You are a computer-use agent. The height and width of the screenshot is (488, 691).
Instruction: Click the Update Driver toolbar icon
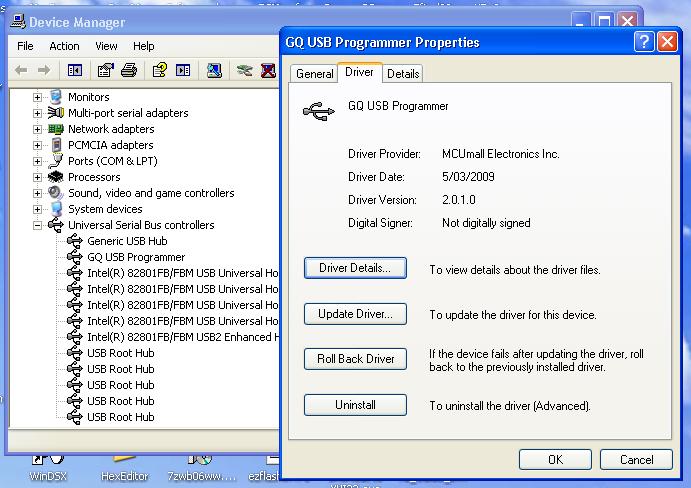point(245,70)
